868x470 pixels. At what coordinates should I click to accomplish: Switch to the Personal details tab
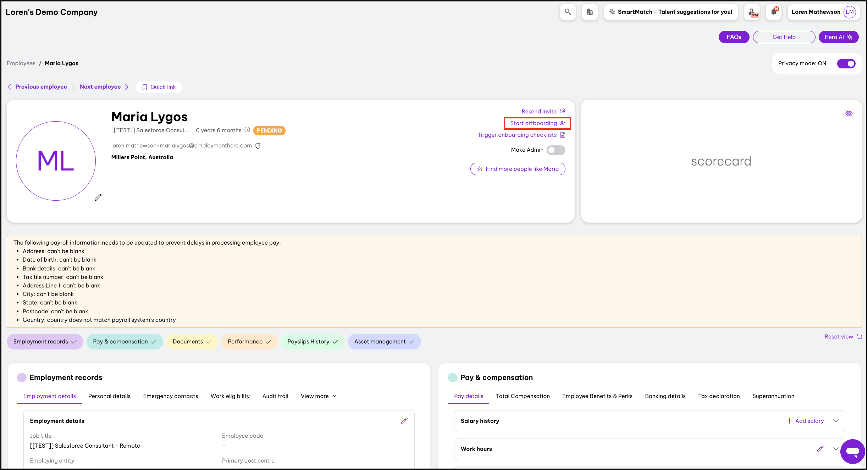coord(109,396)
